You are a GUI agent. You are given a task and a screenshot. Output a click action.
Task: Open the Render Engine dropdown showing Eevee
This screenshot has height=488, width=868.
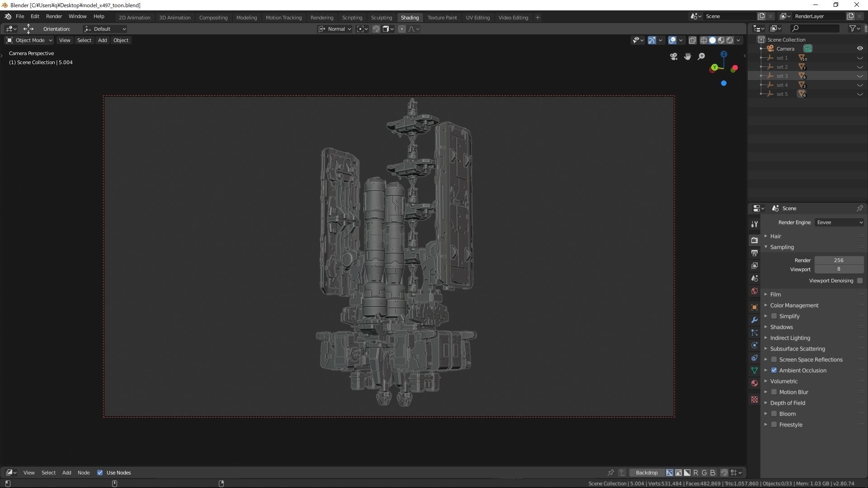839,222
